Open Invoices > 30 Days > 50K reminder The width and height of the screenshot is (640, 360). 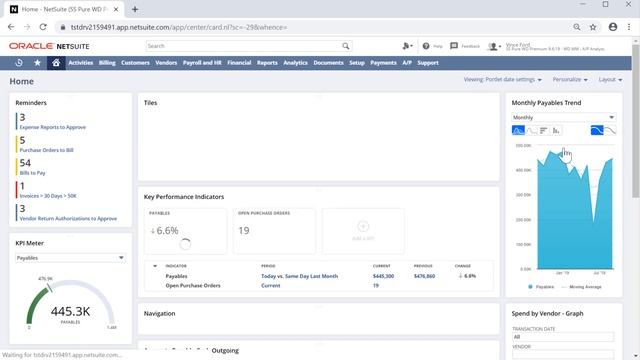48,196
